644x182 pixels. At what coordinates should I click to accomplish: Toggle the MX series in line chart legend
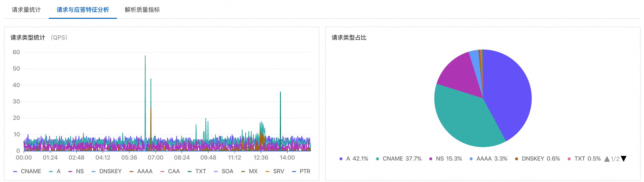coord(249,172)
